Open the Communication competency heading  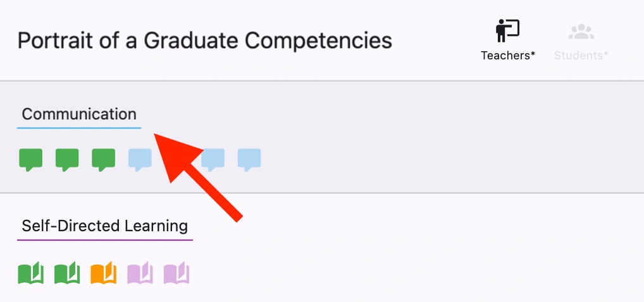[79, 114]
